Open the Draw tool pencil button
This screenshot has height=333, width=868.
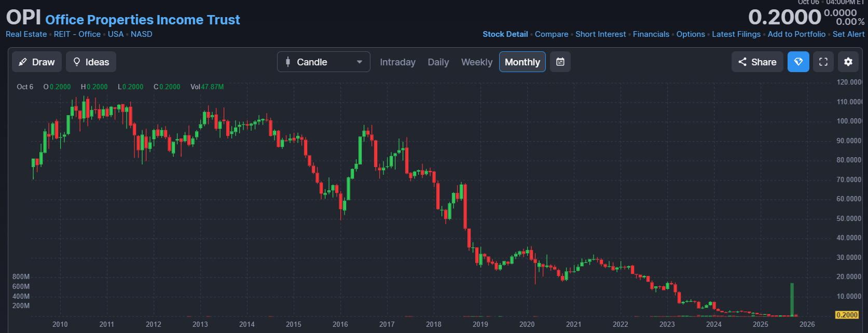[37, 62]
